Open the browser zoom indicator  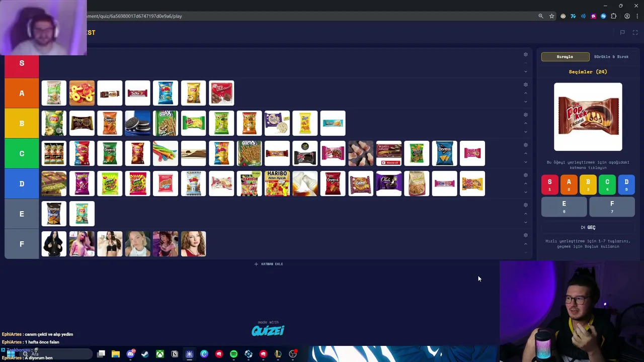(x=541, y=16)
